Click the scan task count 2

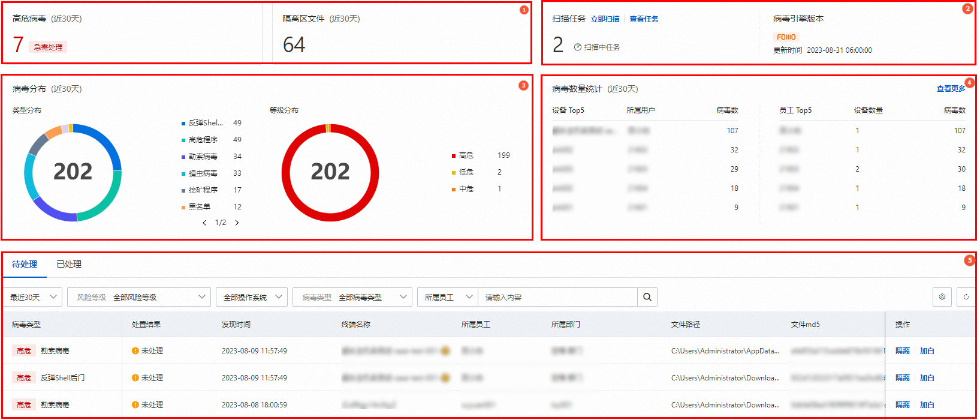(x=558, y=45)
